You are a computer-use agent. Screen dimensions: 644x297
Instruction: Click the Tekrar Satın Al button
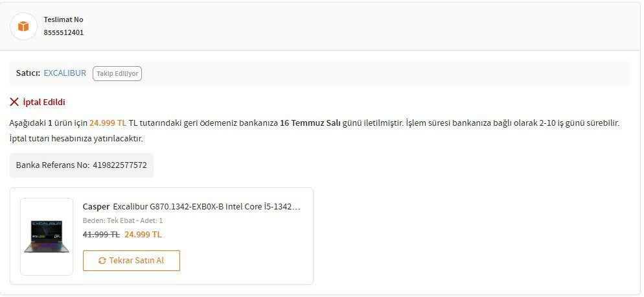132,261
